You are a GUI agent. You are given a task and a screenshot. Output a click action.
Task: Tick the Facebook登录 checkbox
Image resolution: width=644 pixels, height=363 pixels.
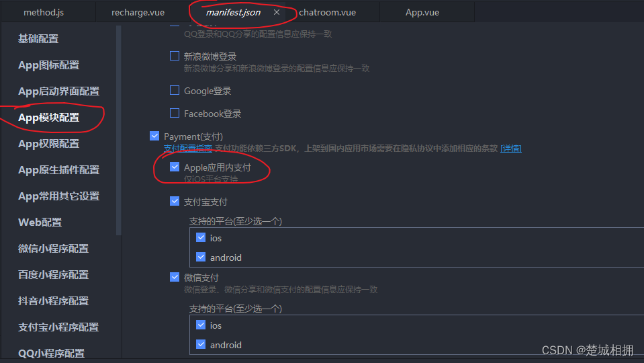175,113
